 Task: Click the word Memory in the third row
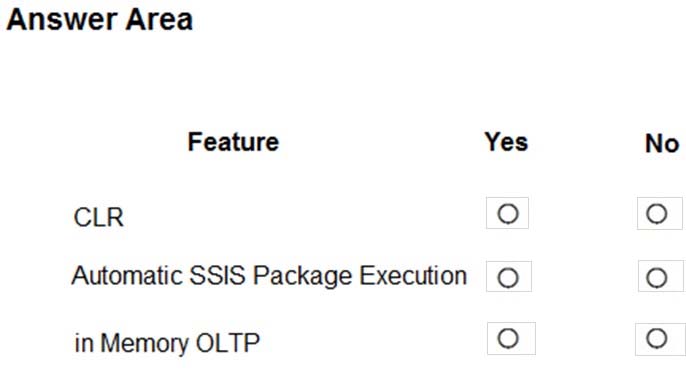click(x=144, y=343)
